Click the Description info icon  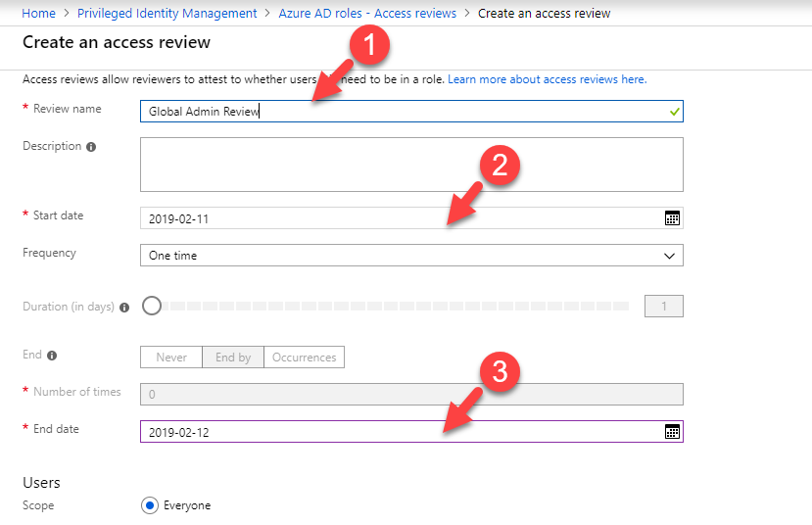click(x=91, y=147)
